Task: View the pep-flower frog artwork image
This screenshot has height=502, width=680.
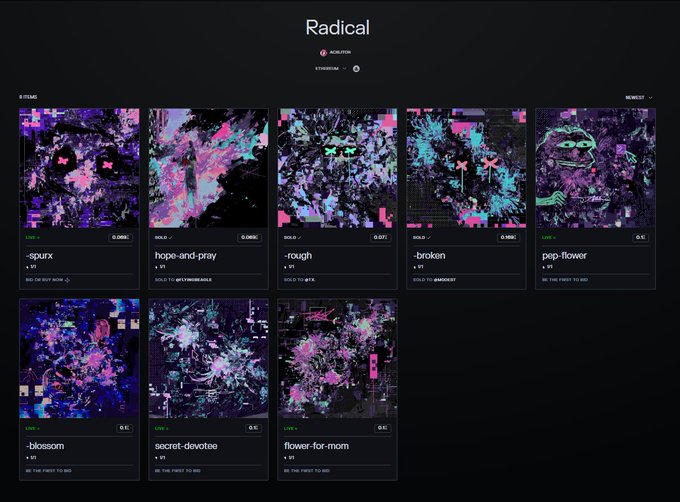Action: pos(595,168)
